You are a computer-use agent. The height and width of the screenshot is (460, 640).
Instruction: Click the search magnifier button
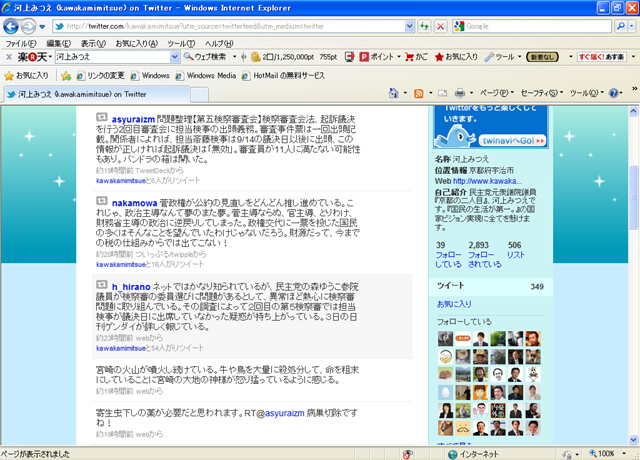pyautogui.click(x=620, y=26)
